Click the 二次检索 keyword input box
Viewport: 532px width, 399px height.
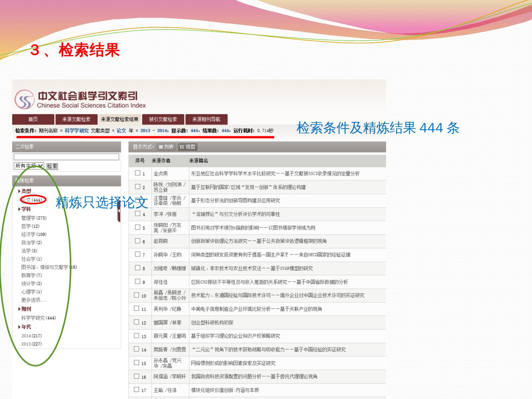click(x=66, y=157)
